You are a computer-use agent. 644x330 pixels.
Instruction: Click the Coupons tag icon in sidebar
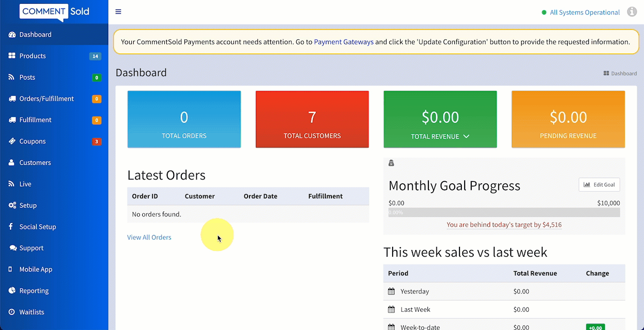[x=12, y=141]
